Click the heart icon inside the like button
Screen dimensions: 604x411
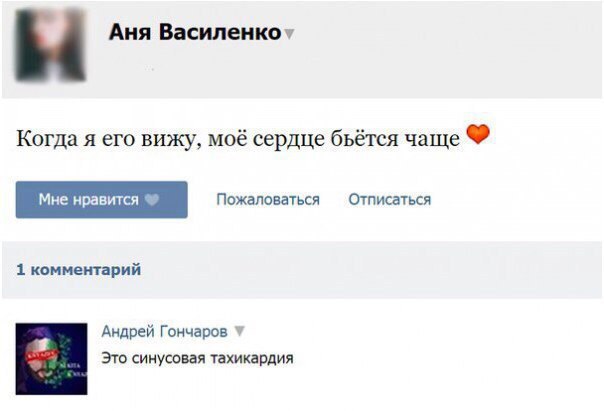point(153,200)
